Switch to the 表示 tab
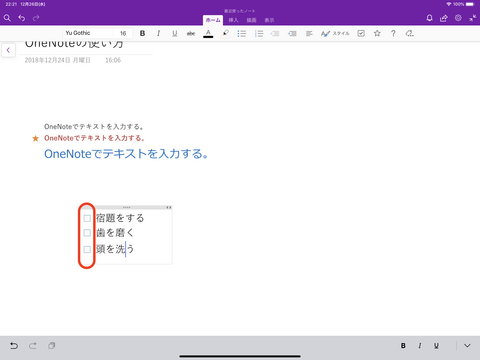 point(269,20)
